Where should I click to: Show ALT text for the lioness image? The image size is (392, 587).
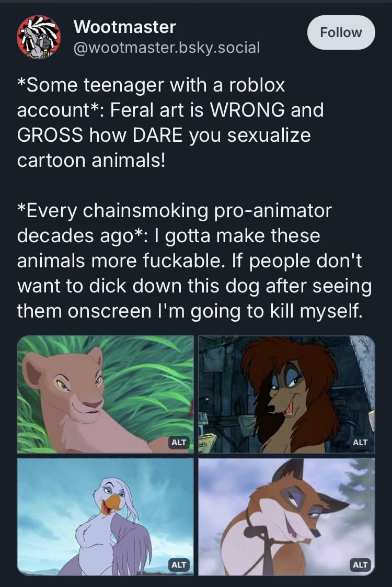click(179, 442)
